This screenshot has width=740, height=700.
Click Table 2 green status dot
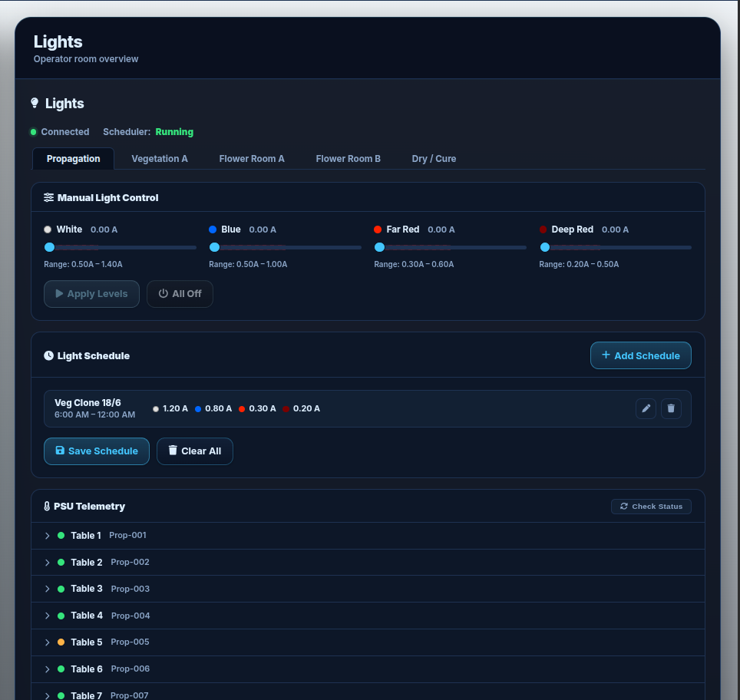click(61, 562)
